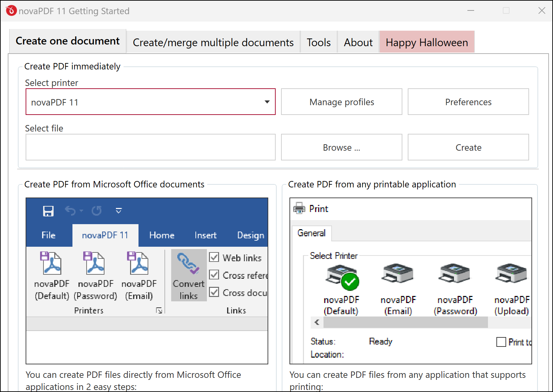This screenshot has width=553, height=392.
Task: Click the save floppy icon in Office preview
Action: (49, 211)
